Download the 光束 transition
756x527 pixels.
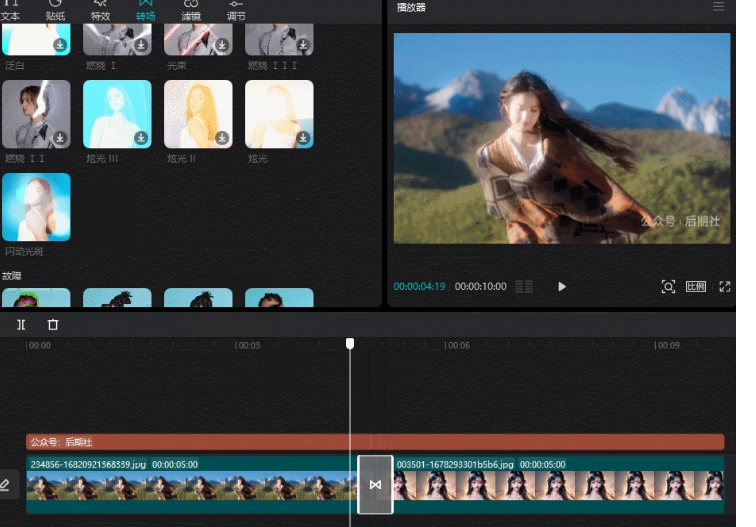tap(222, 45)
